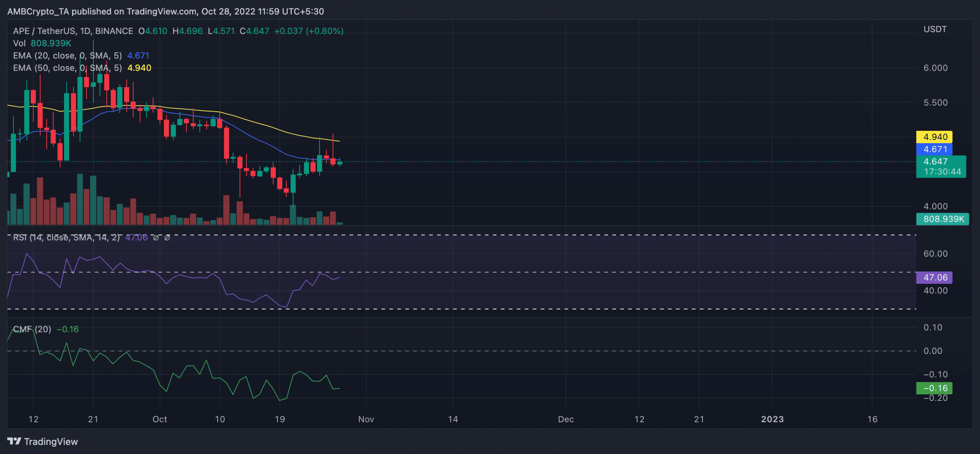The image size is (980, 454).
Task: Click the Vol indicator legend
Action: pyautogui.click(x=42, y=43)
